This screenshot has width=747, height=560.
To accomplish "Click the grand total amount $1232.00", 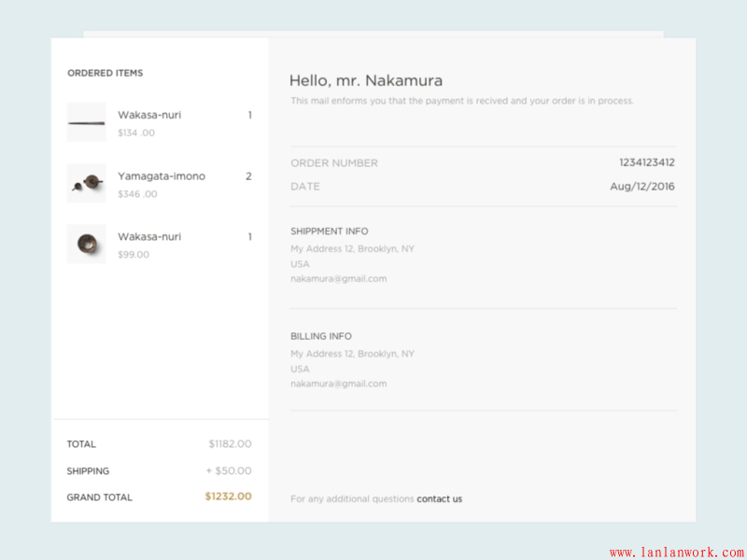I will [228, 497].
